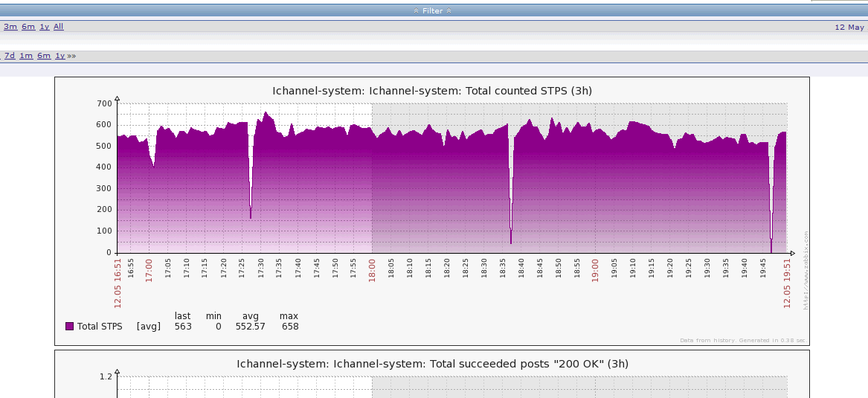Click 1y beside the double arrow
The image size is (868, 398).
60,56
